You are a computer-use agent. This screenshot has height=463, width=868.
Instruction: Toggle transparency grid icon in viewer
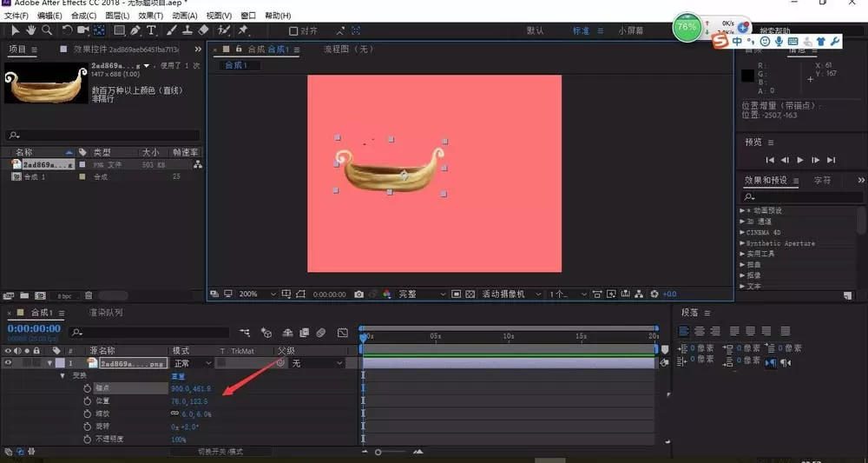click(x=470, y=294)
